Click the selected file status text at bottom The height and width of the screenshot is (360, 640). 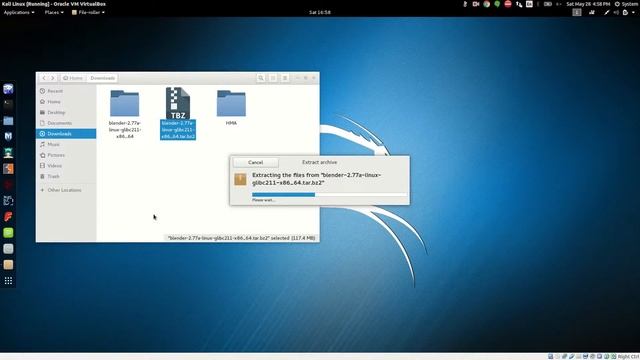coord(242,238)
